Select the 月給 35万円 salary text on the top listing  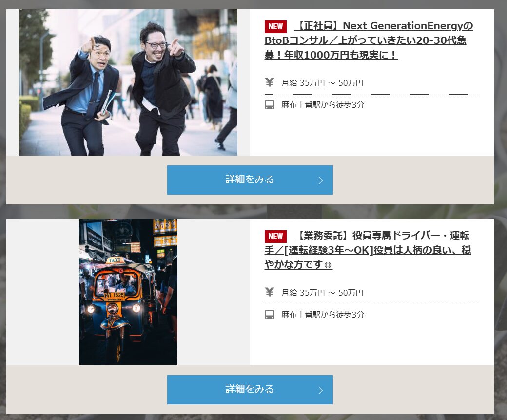tap(322, 82)
